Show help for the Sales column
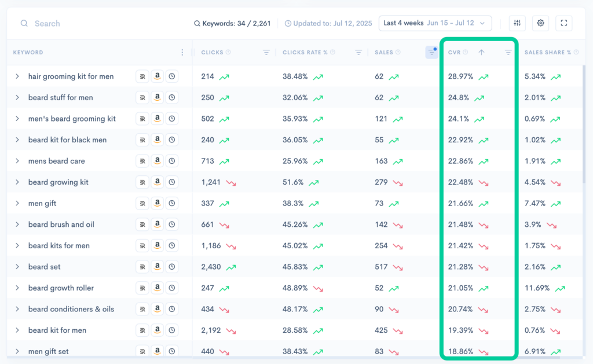 [398, 52]
